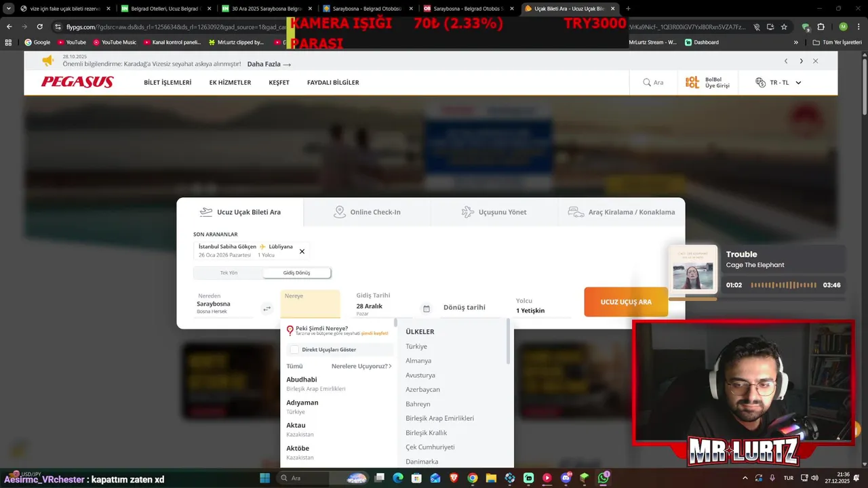Open FAYDALI BİLGİLER menu
868x488 pixels.
click(x=333, y=83)
